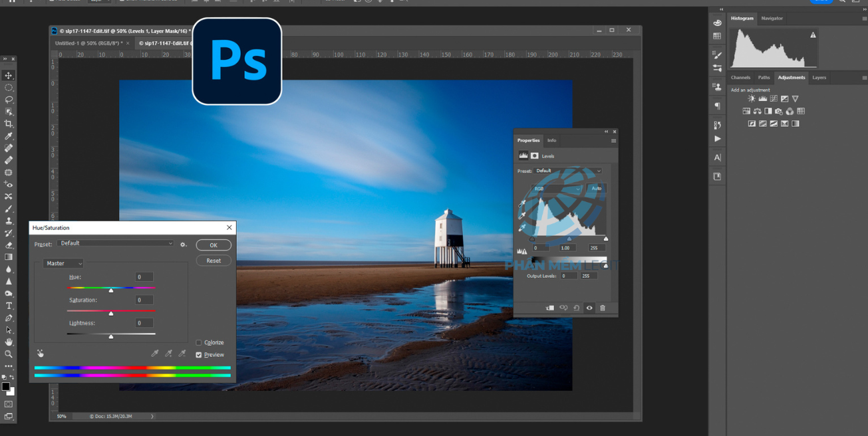Image resolution: width=868 pixels, height=436 pixels.
Task: Select the Move tool
Action: [9, 75]
